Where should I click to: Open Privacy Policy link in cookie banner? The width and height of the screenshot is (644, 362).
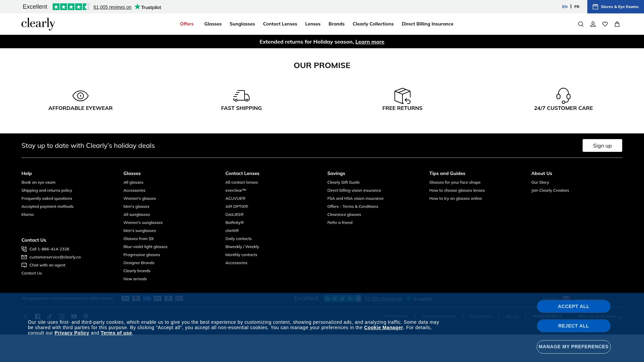[72, 333]
